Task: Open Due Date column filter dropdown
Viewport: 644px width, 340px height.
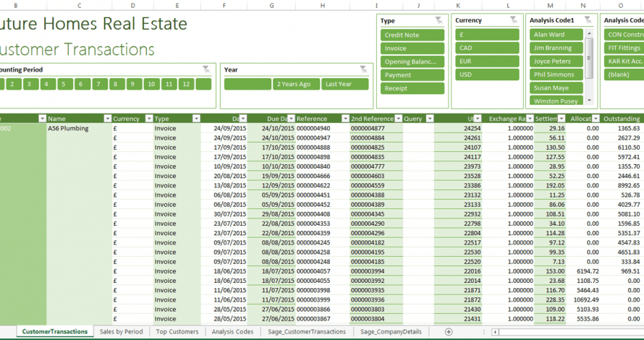Action: click(x=291, y=119)
